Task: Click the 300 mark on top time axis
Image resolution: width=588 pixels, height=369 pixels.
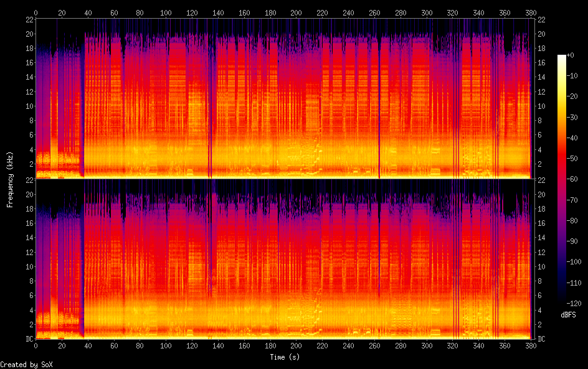Action: click(426, 12)
